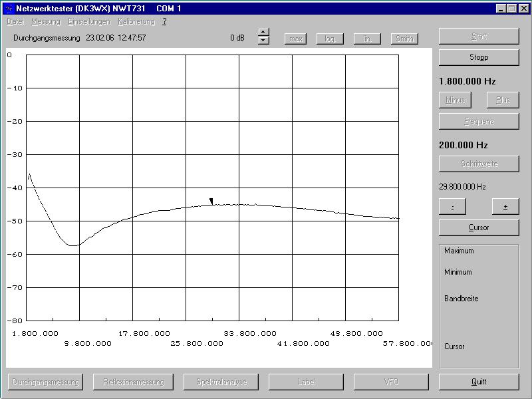The image size is (532, 399).
Task: Open the question mark help menu
Action: [x=164, y=21]
